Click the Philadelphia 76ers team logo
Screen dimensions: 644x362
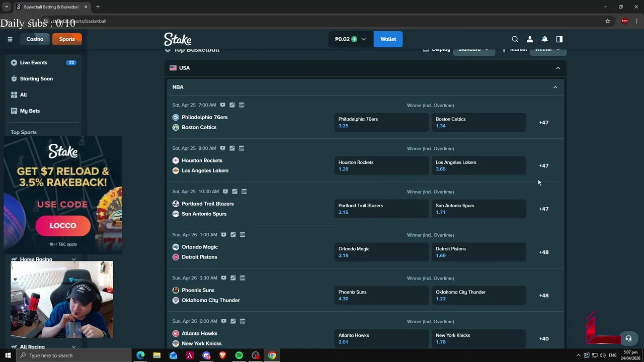coord(176,117)
